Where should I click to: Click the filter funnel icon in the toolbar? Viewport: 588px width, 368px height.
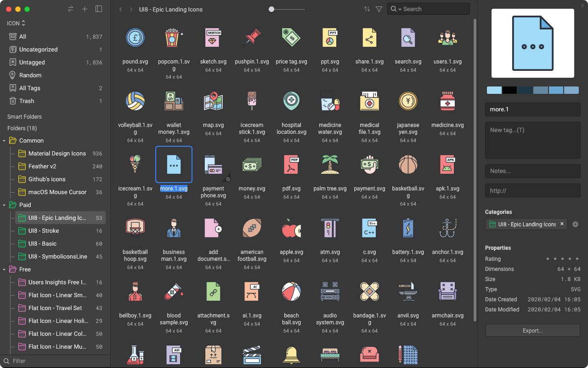379,9
